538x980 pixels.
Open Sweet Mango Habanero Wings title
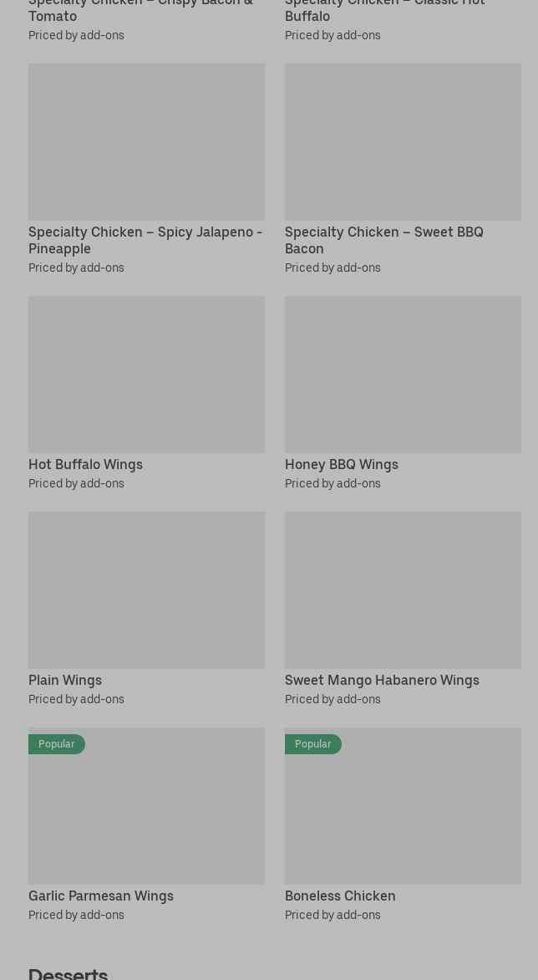coord(382,680)
